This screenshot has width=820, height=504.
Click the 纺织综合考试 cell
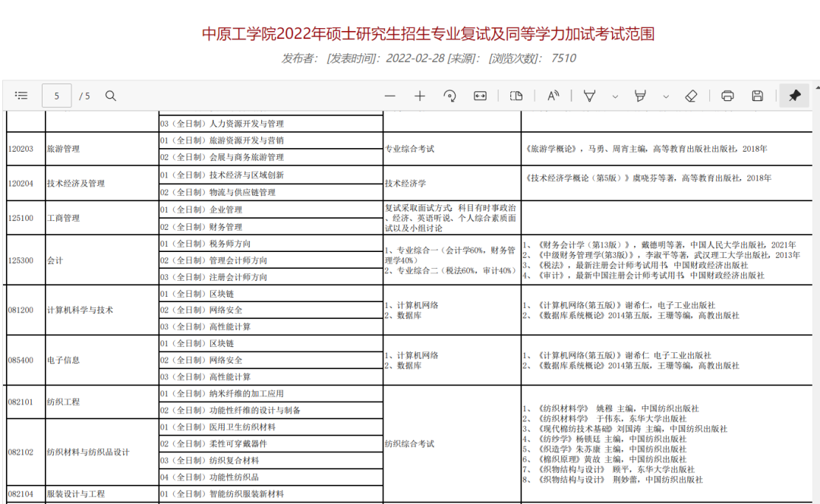409,444
